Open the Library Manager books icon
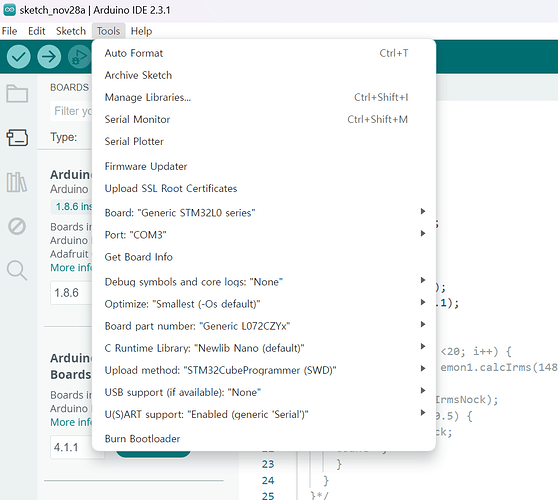The height and width of the screenshot is (500, 558). [17, 182]
